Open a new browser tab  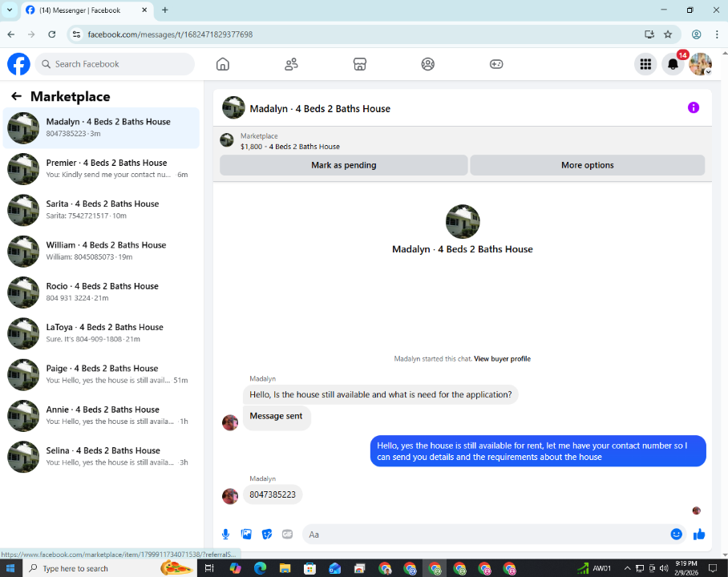(165, 10)
